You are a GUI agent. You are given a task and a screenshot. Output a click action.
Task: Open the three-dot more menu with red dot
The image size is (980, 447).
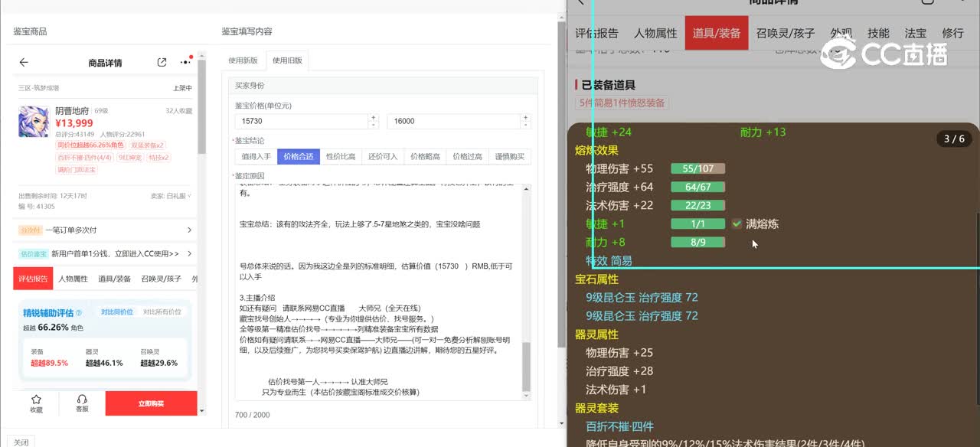coord(185,62)
